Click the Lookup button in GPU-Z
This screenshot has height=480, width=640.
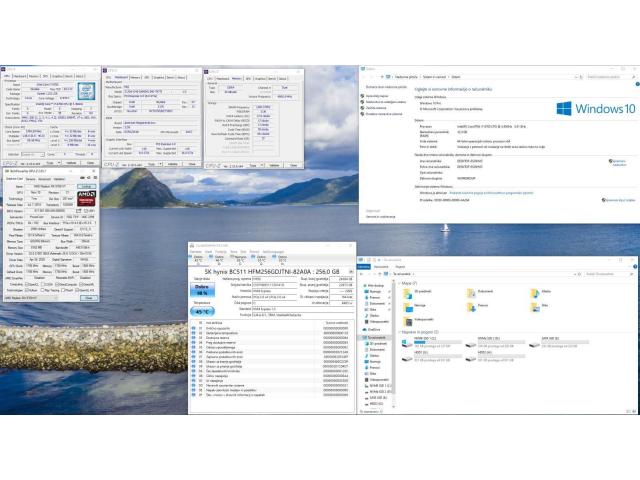[x=87, y=187]
